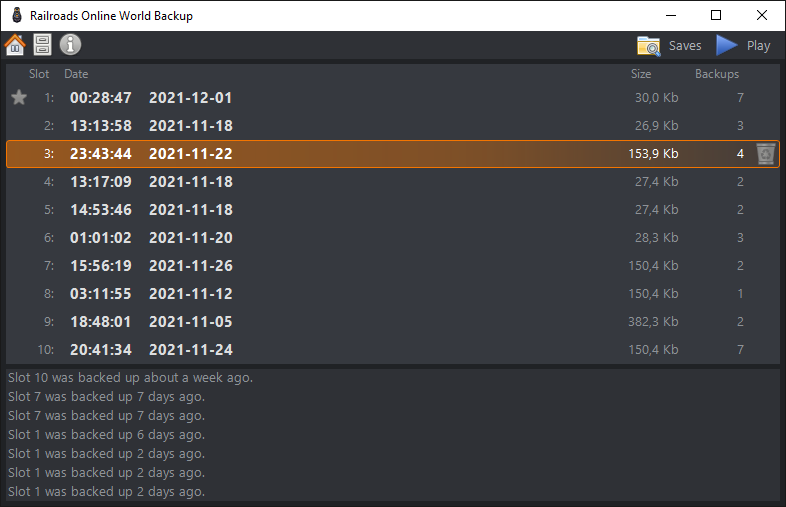The height and width of the screenshot is (507, 786).
Task: Select slot 10 dated 2021-11-24
Action: 392,350
